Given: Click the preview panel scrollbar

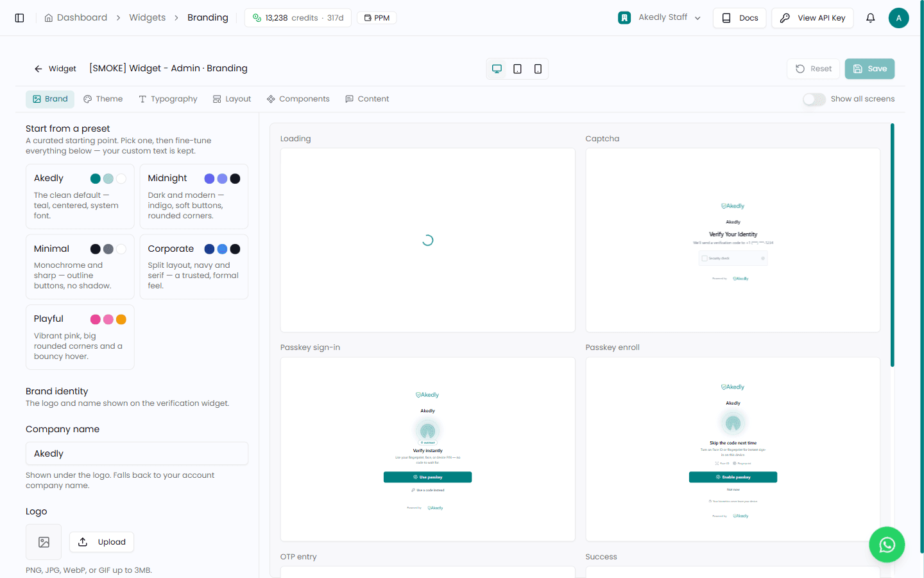Looking at the screenshot, I should 892,245.
